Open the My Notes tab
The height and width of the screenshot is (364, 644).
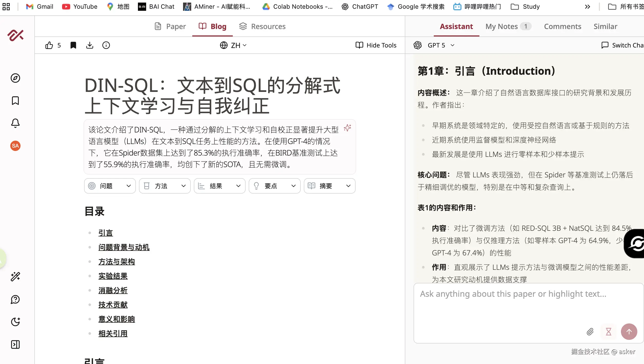(x=501, y=26)
